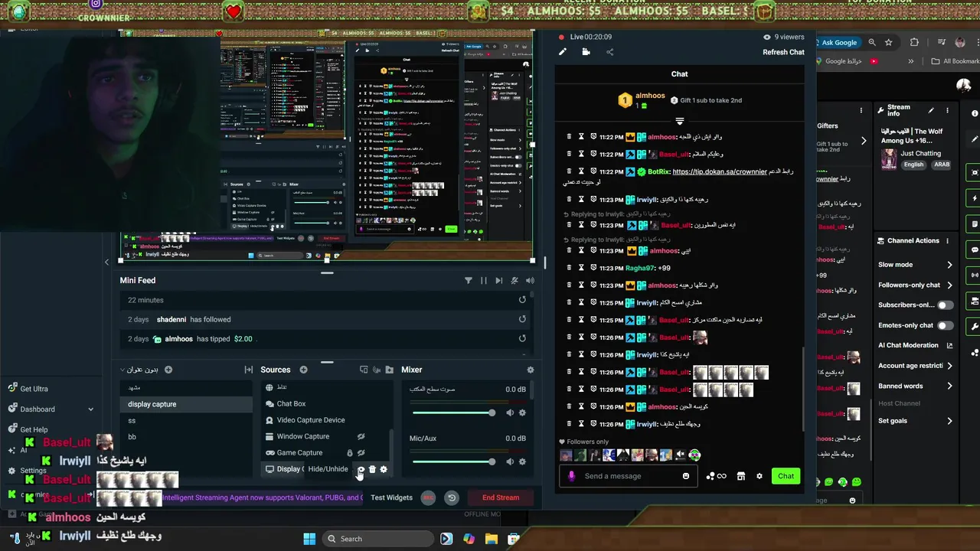Screen dimensions: 980x551
Task: Expand Slow mode option
Action: pyautogui.click(x=916, y=265)
